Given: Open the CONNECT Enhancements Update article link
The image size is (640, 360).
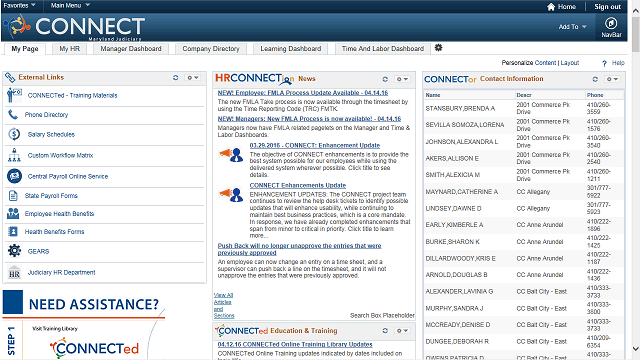Looking at the screenshot, I should pyautogui.click(x=298, y=185).
